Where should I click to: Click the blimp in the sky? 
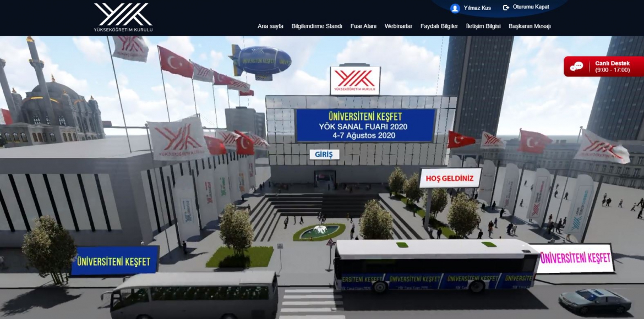260,61
